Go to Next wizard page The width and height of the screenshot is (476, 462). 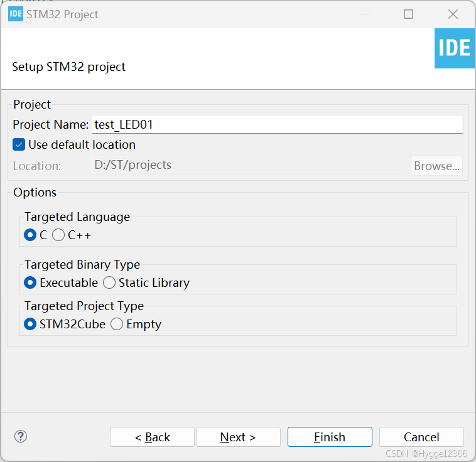(x=238, y=437)
